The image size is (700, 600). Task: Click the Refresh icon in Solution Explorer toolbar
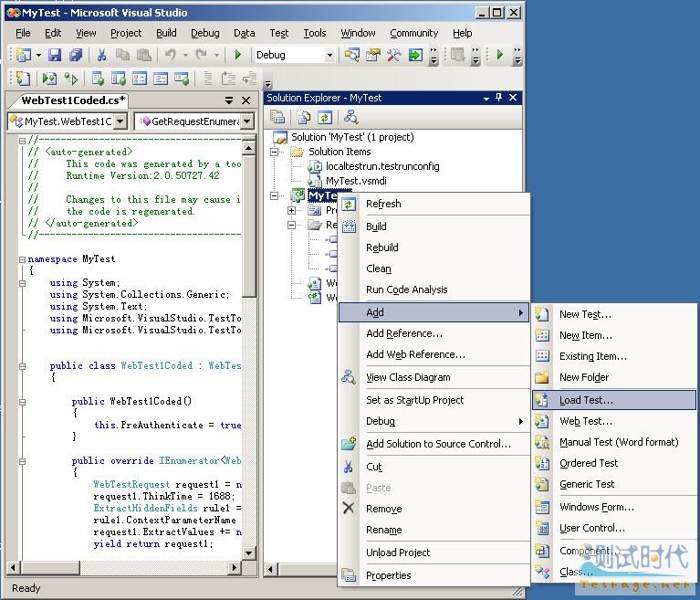coord(325,117)
